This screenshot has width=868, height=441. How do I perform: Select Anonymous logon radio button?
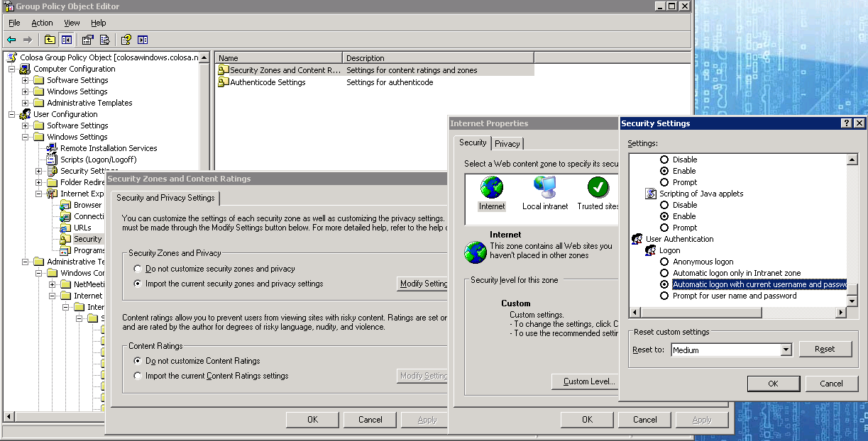(x=664, y=262)
